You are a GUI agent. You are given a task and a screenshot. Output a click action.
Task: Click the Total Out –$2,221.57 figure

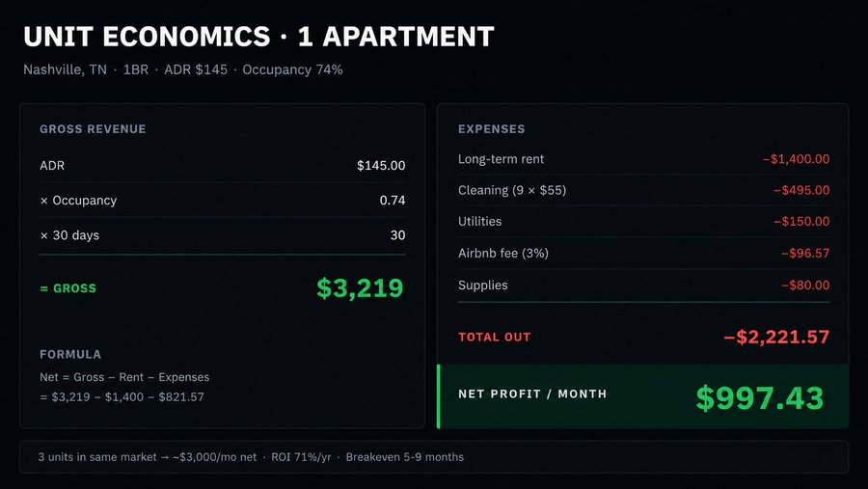[x=776, y=337]
